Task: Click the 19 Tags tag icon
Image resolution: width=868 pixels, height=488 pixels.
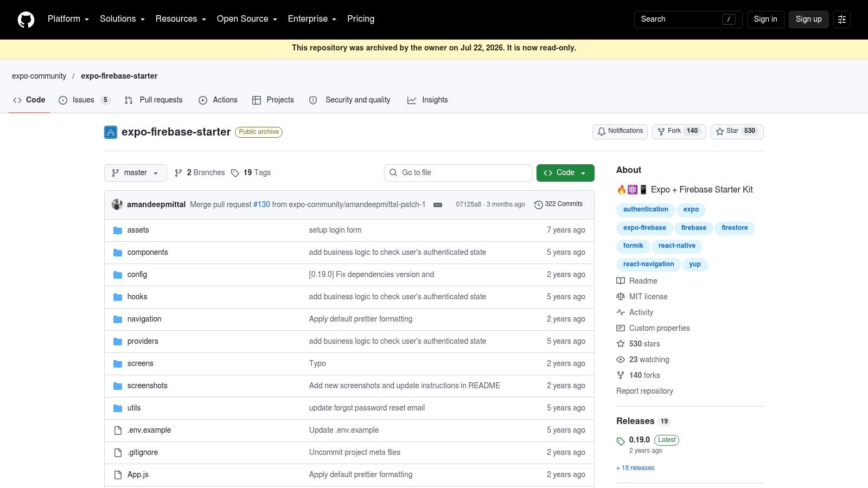Action: 235,173
